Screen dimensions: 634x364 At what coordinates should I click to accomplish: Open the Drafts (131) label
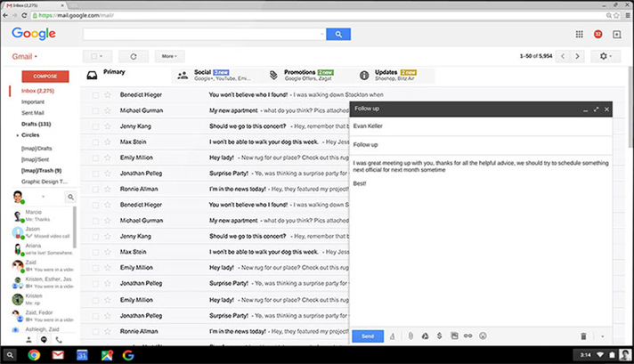tap(36, 124)
